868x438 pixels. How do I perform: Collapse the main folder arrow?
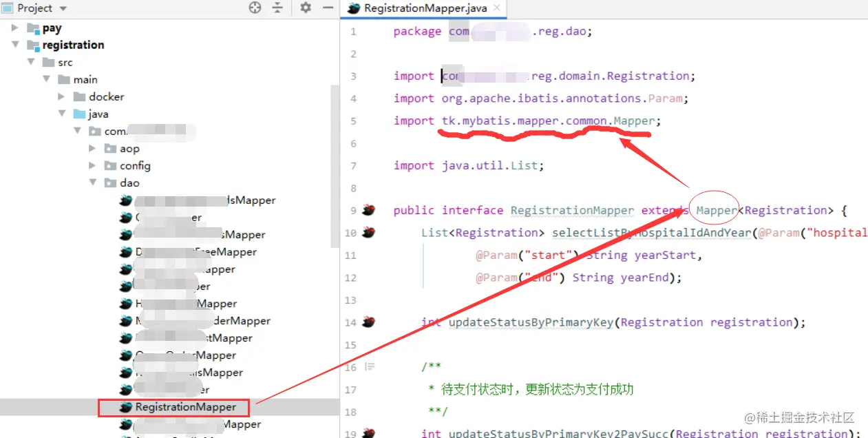coord(47,79)
